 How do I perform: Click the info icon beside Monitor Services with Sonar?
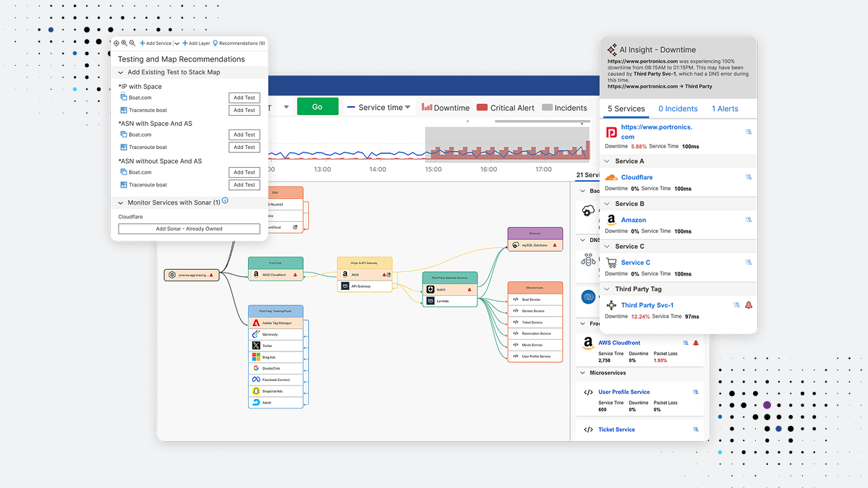(x=225, y=201)
